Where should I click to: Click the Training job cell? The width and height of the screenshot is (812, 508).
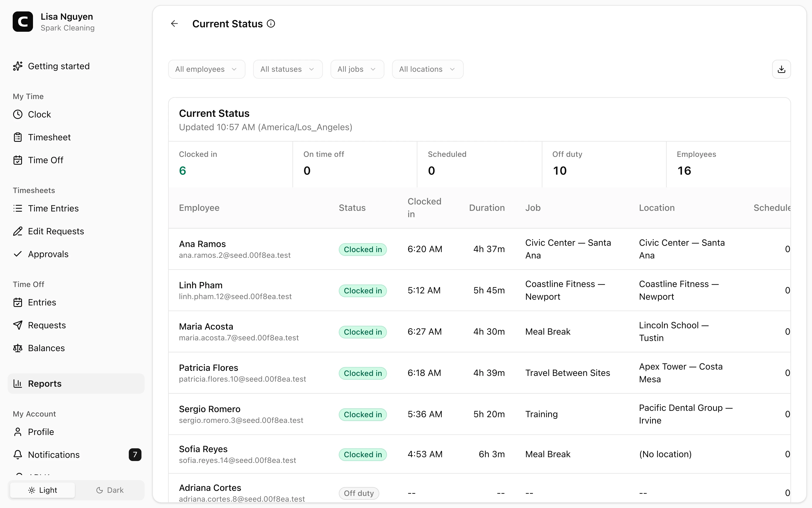pos(542,414)
